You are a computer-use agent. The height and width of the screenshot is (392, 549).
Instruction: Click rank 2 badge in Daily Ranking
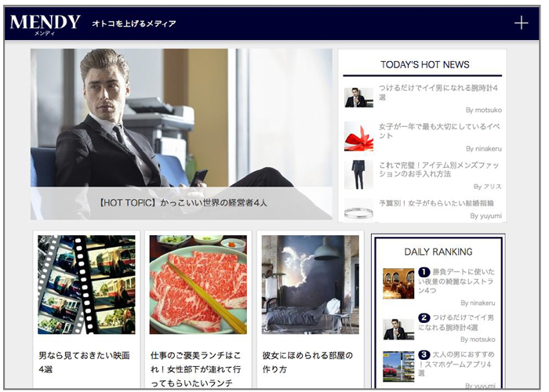pos(424,318)
